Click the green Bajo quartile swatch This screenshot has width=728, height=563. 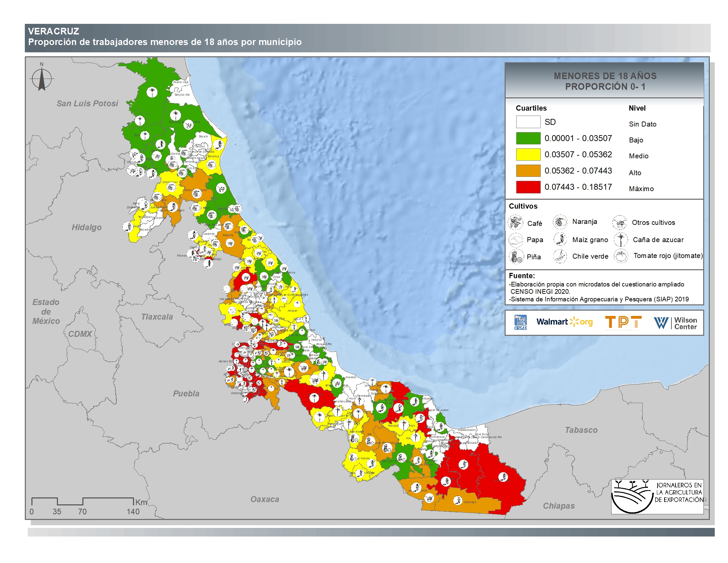tap(528, 138)
